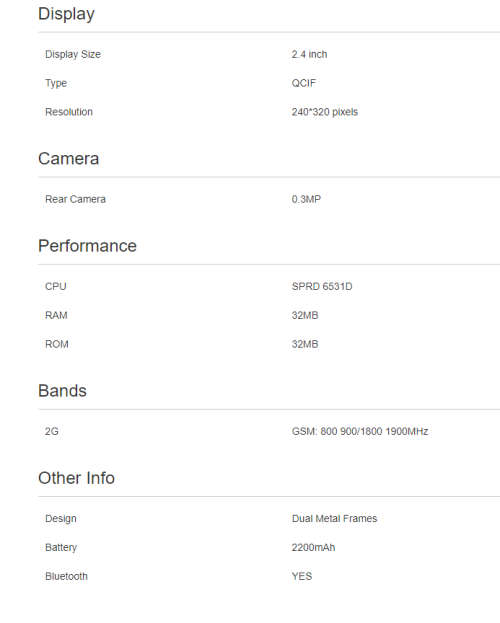Select the QCIF display type value
This screenshot has width=500, height=623.
click(304, 83)
